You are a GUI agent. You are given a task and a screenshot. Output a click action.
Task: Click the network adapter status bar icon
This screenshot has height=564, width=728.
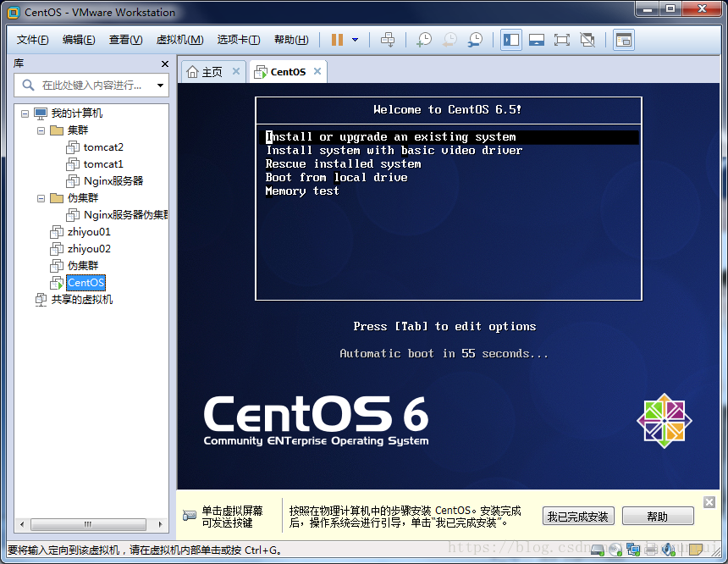(633, 550)
